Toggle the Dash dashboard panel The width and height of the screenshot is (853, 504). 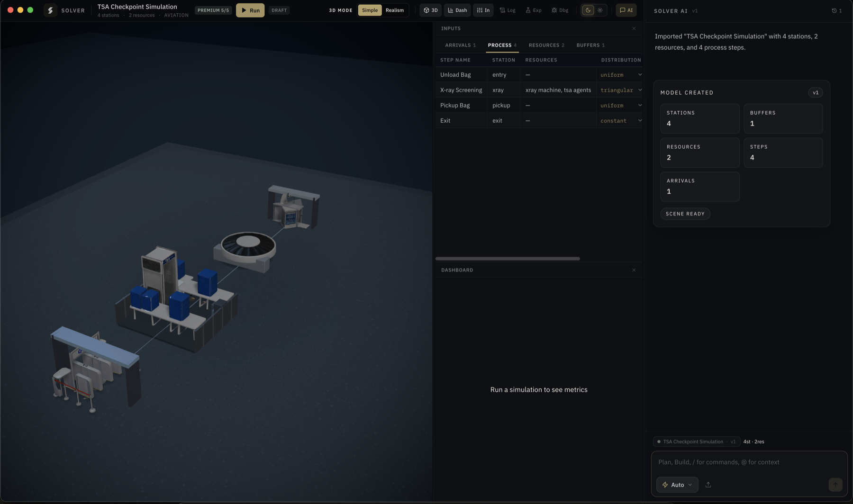[457, 10]
